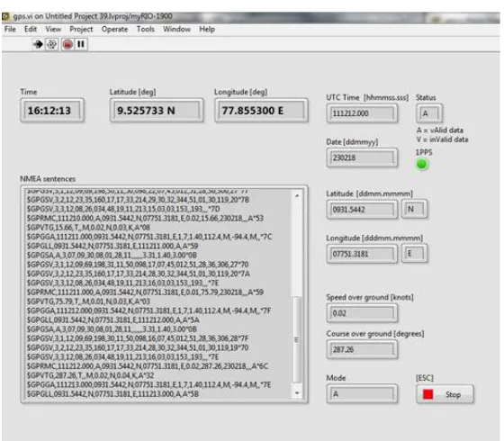Screen dimensions: 504x441
Task: Click the green 1PPS LED indicator
Action: pos(422,164)
